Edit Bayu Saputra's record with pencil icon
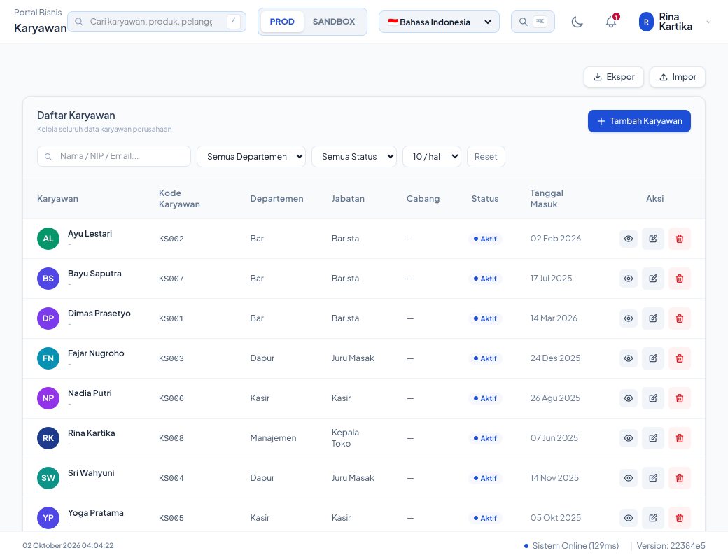The image size is (728, 560). tap(653, 279)
